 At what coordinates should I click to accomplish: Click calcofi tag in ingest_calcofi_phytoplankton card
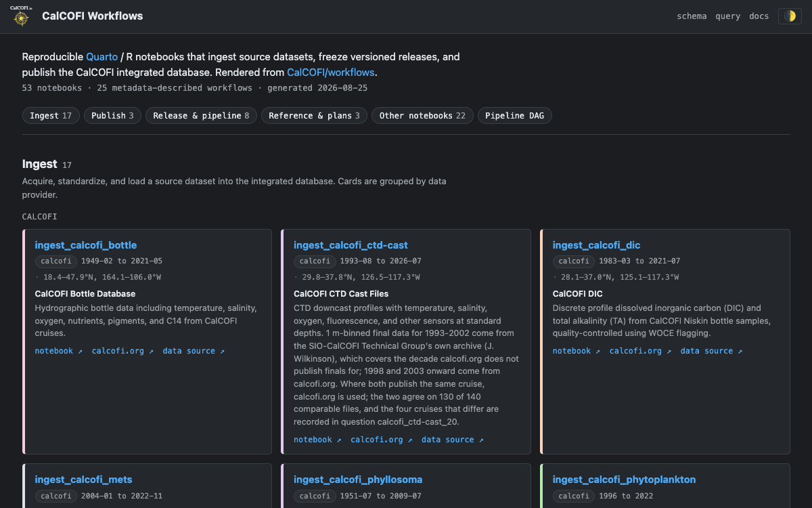click(574, 496)
